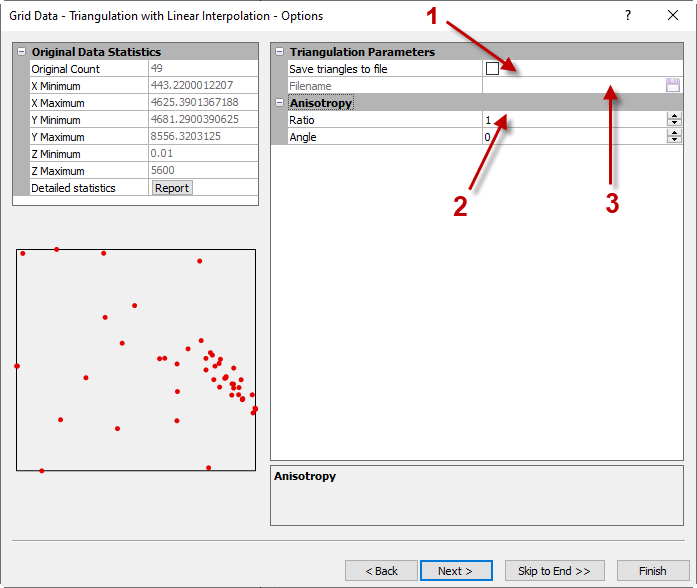Collapse Triangulation Parameters section
This screenshot has width=697, height=588.
[x=279, y=52]
